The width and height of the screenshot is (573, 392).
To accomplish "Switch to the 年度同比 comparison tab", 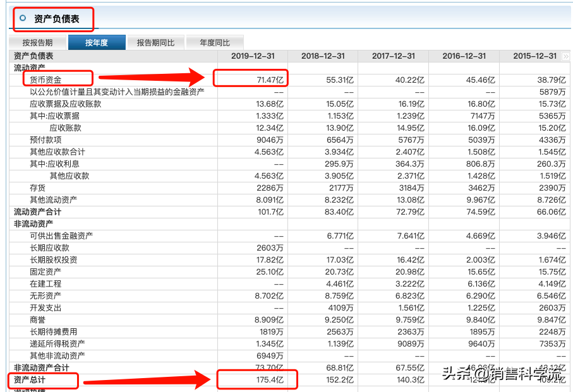I will pyautogui.click(x=214, y=41).
